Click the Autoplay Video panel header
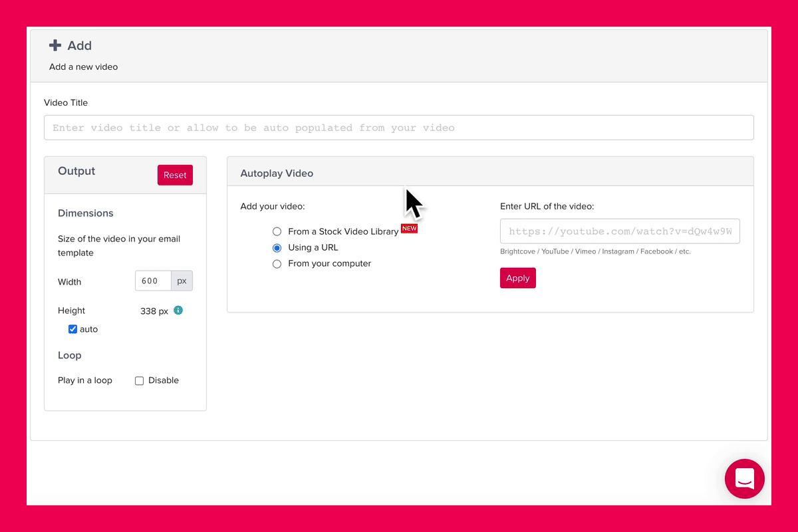 tap(277, 173)
